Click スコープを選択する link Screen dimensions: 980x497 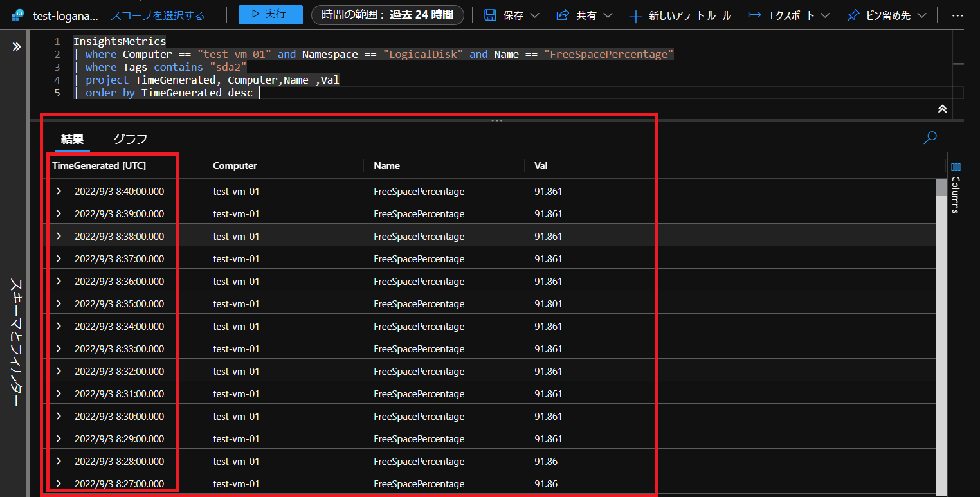(158, 15)
